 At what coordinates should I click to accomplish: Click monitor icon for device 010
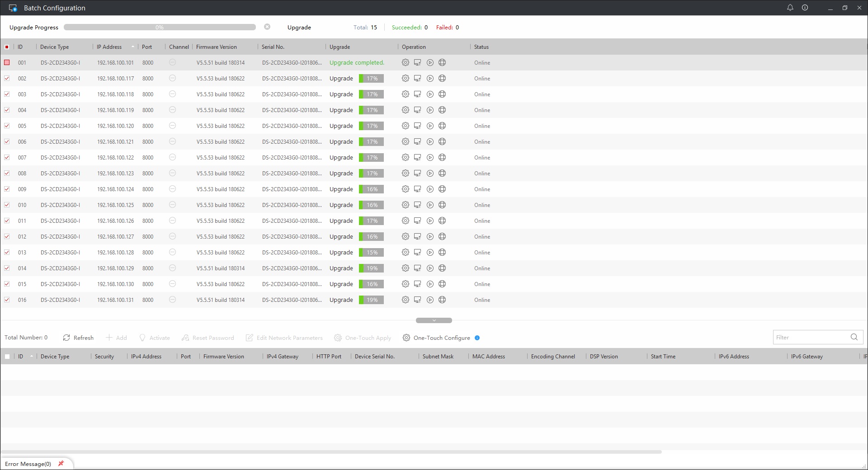point(417,205)
